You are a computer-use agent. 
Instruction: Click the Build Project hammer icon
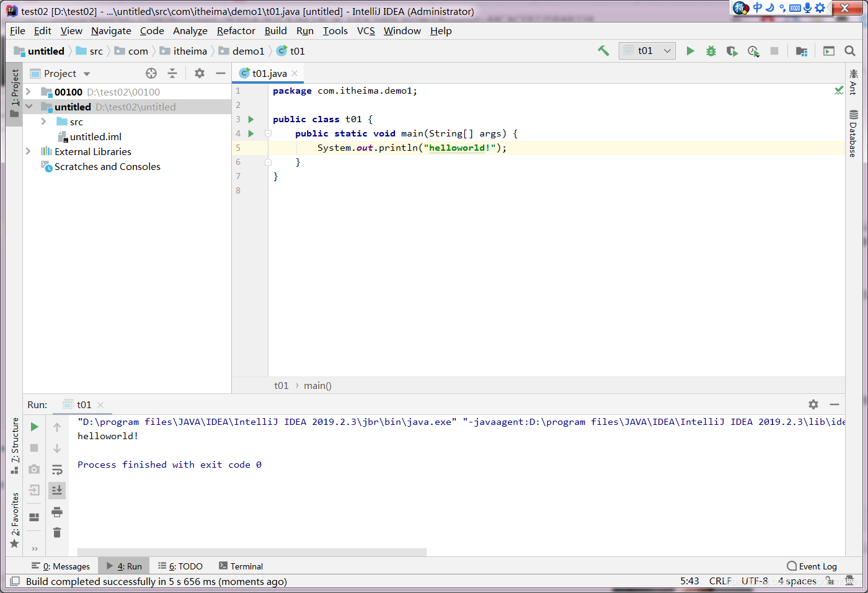pos(603,51)
